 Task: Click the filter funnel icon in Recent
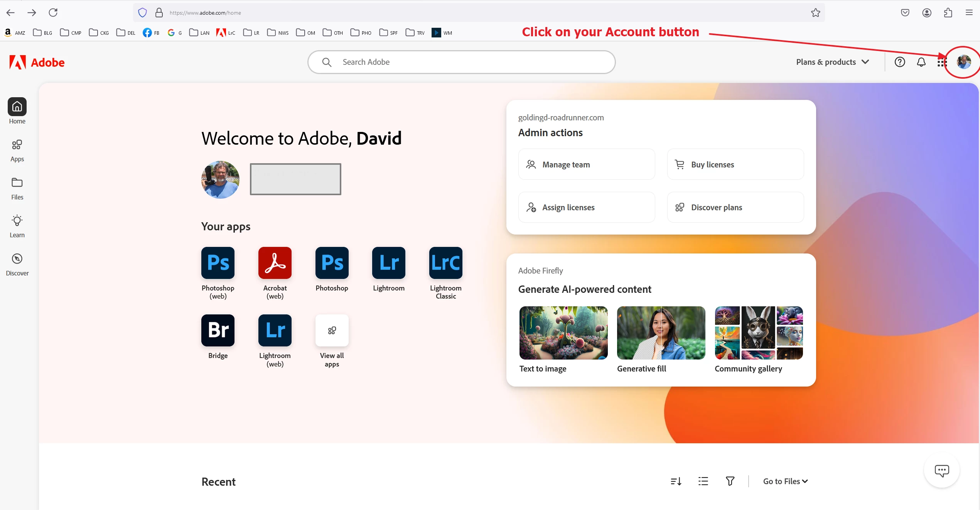pyautogui.click(x=730, y=481)
